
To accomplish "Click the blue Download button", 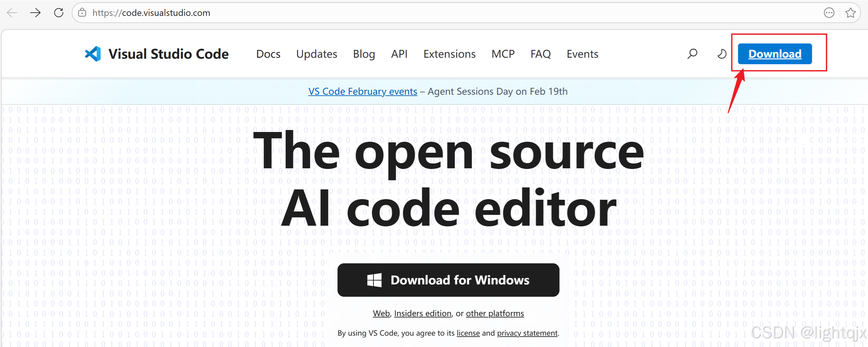I will pos(775,54).
